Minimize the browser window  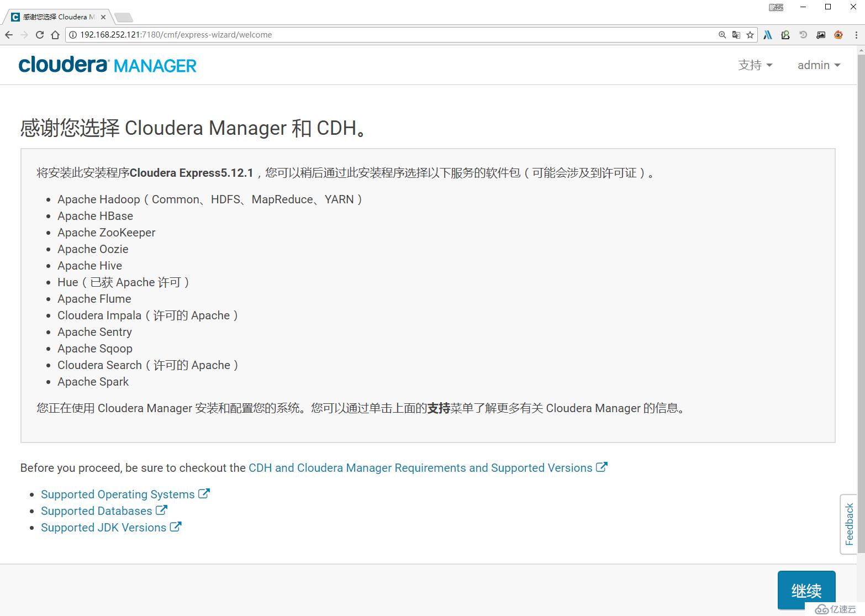tap(803, 7)
